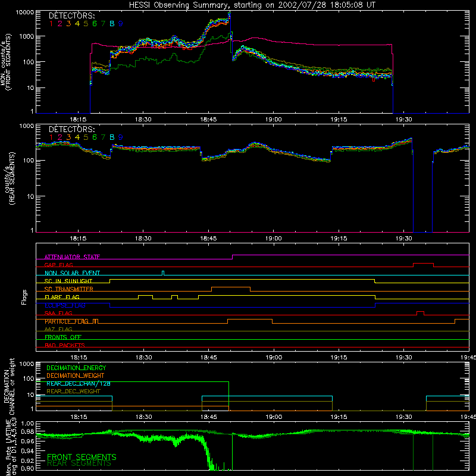Click the ECLIPSE_FLAG label

[65, 305]
